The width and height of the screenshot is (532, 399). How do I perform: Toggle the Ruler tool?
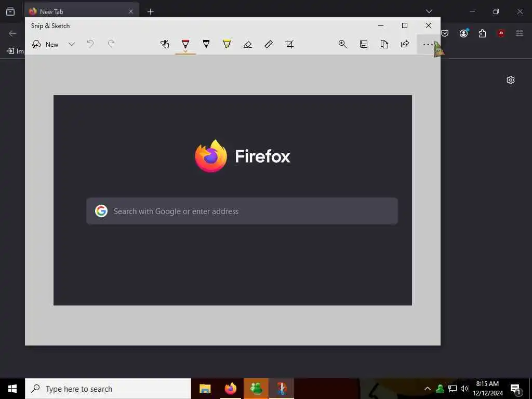click(269, 44)
